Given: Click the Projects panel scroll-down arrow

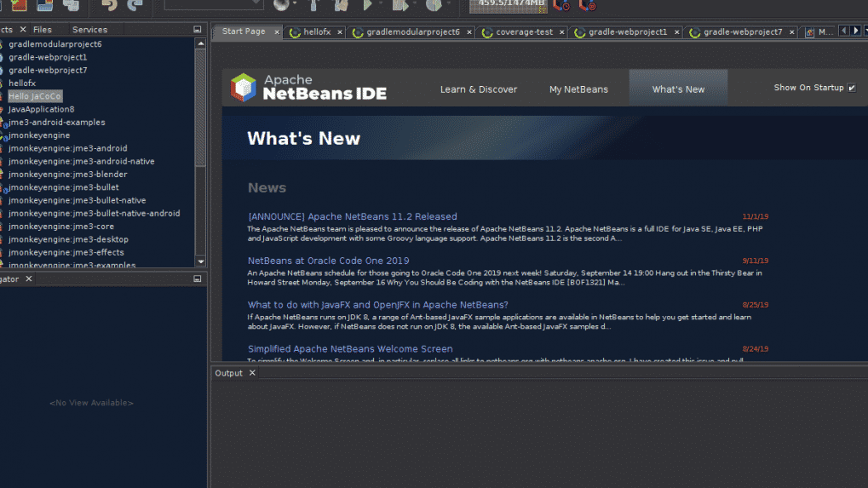Looking at the screenshot, I should (200, 261).
